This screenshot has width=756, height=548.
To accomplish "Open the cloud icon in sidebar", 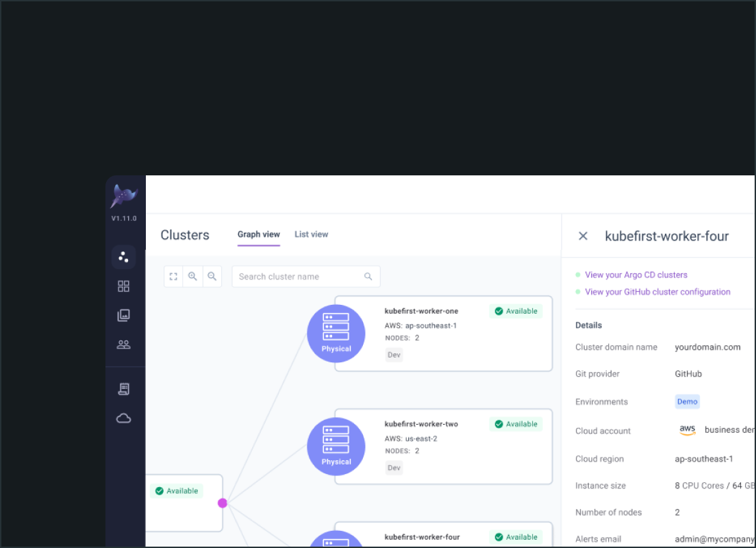I will 123,419.
